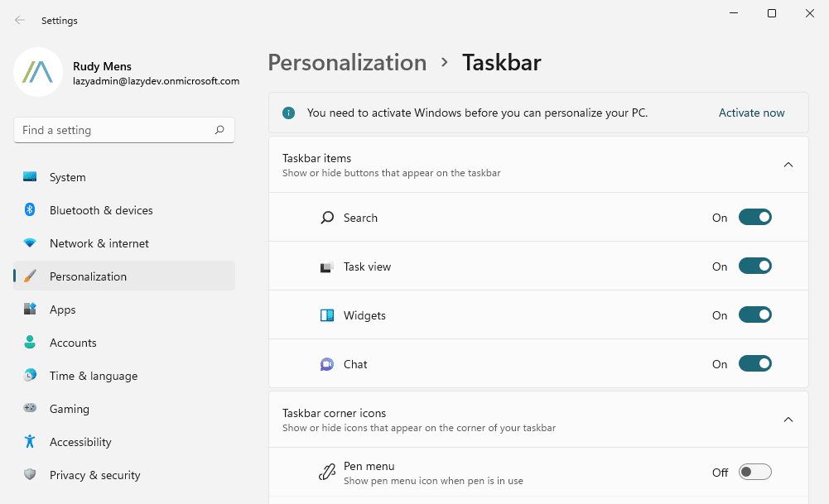Disable the Chat toggle
Viewport: 829px width, 504px height.
point(755,363)
